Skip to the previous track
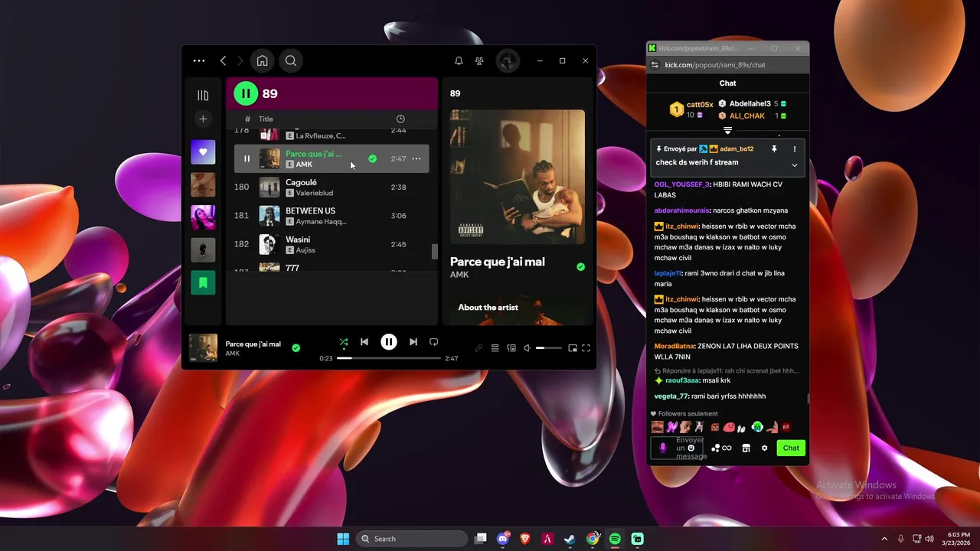The image size is (980, 551). click(364, 342)
